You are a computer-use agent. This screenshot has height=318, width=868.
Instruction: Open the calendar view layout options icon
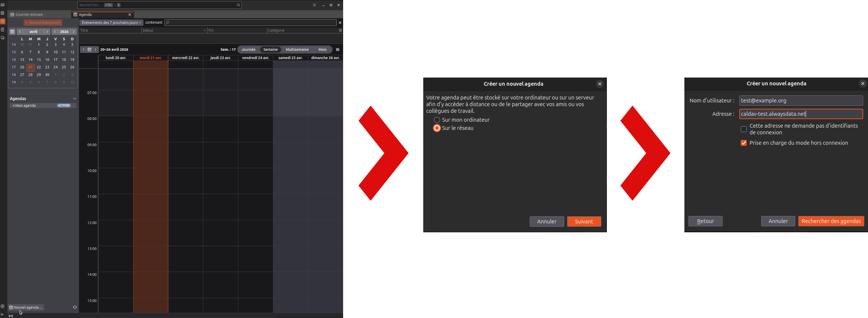tap(338, 49)
